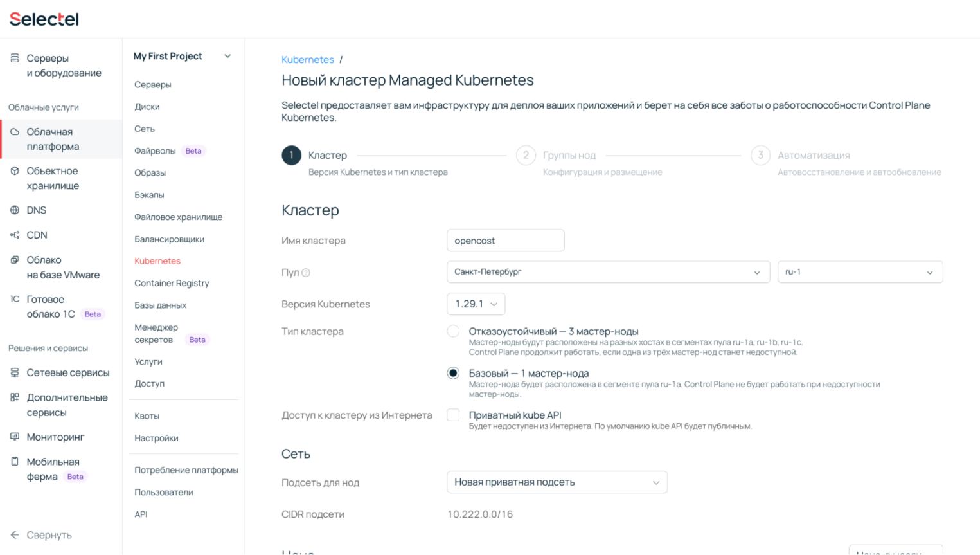Enable Приватный kube API checkbox
This screenshot has height=555, width=980.
(x=453, y=415)
